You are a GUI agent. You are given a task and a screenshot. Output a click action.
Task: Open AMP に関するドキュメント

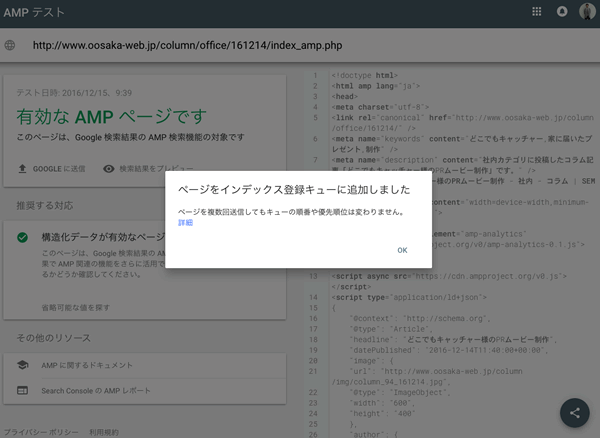point(87,365)
